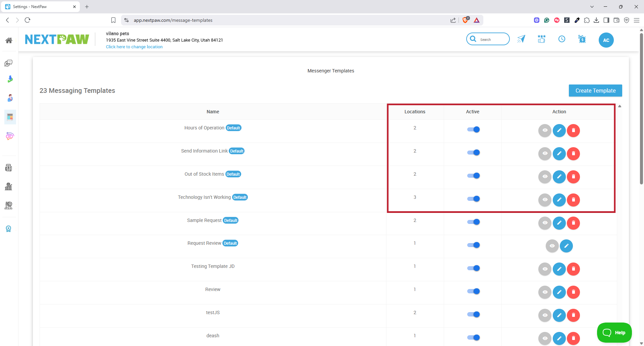
Task: Delete the Technology Isn't Working template
Action: pyautogui.click(x=573, y=200)
